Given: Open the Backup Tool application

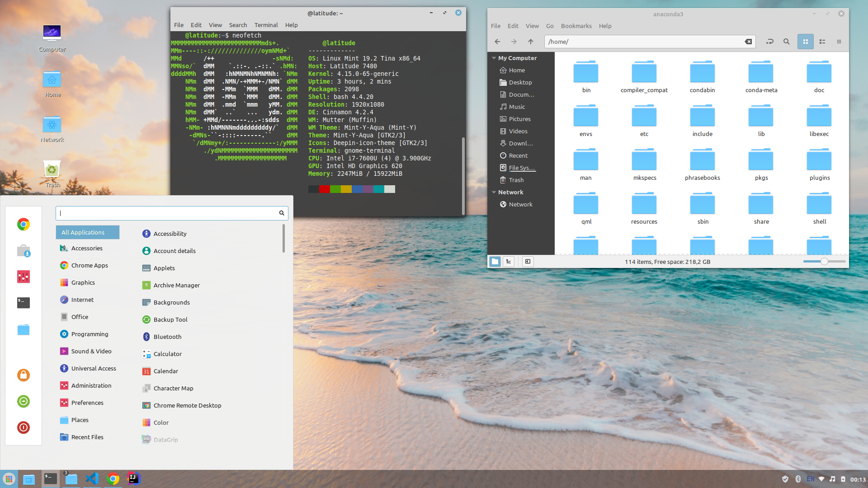Looking at the screenshot, I should (x=170, y=319).
